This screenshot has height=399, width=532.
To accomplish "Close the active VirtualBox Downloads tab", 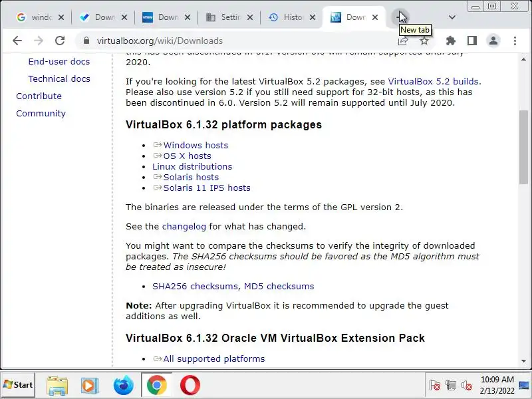I will tap(375, 17).
